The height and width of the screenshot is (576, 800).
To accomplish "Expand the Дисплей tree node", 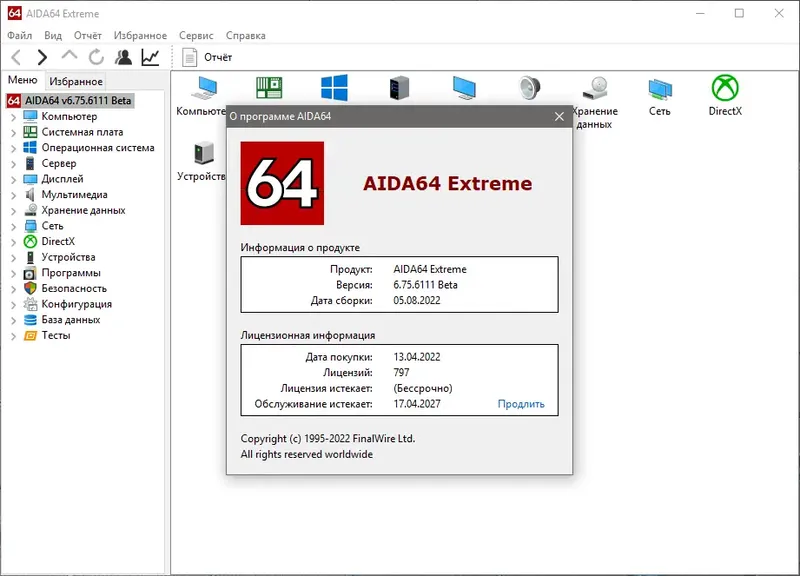I will 14,179.
